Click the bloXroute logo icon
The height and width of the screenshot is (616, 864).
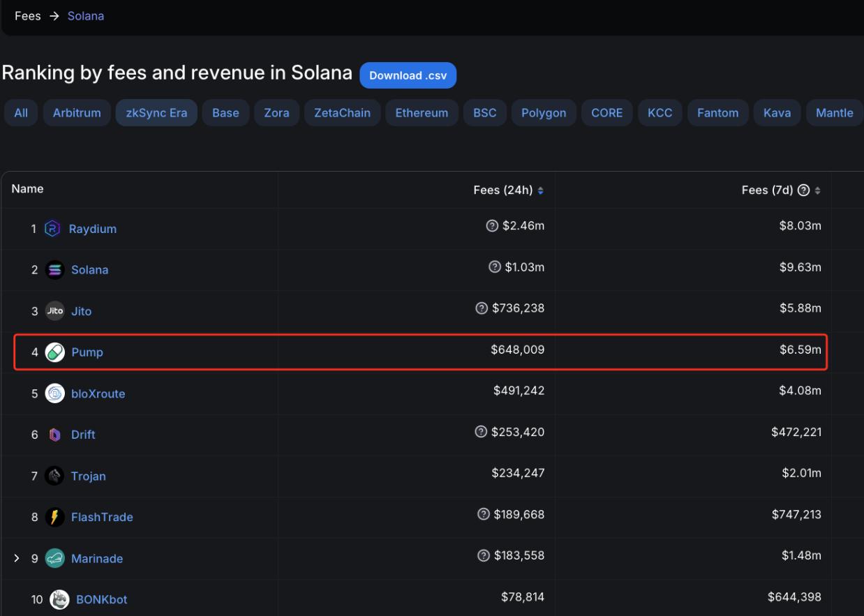(x=54, y=393)
